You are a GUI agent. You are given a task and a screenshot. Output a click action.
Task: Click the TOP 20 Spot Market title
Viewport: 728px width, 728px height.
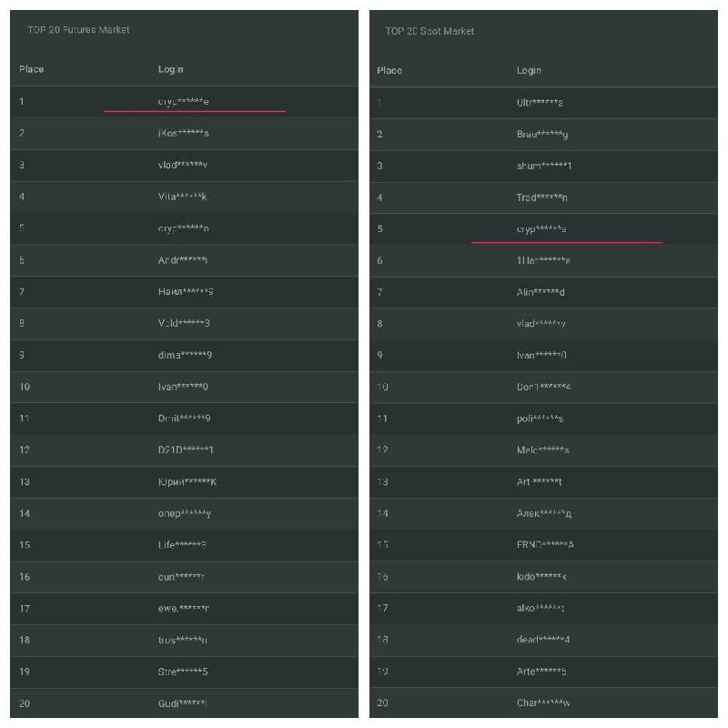(x=430, y=31)
